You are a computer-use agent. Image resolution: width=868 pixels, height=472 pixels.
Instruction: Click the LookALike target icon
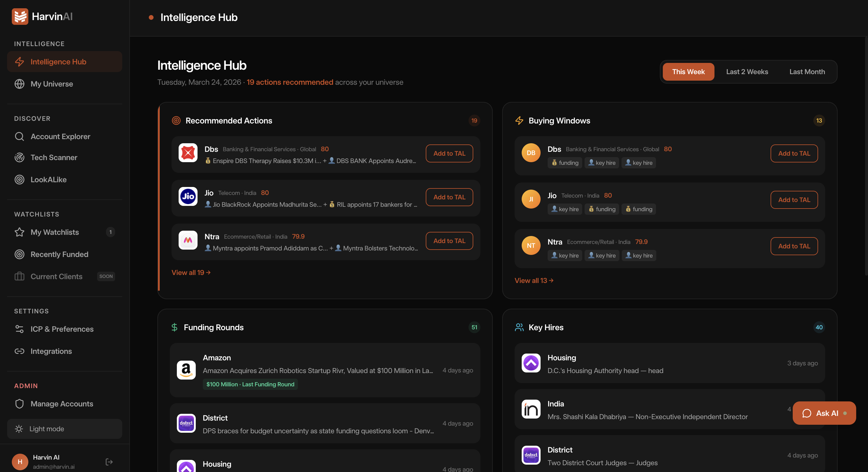click(19, 180)
